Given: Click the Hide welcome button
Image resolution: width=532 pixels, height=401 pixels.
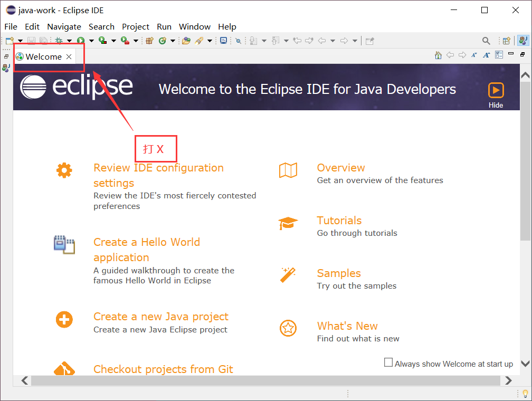Looking at the screenshot, I should pyautogui.click(x=496, y=96).
